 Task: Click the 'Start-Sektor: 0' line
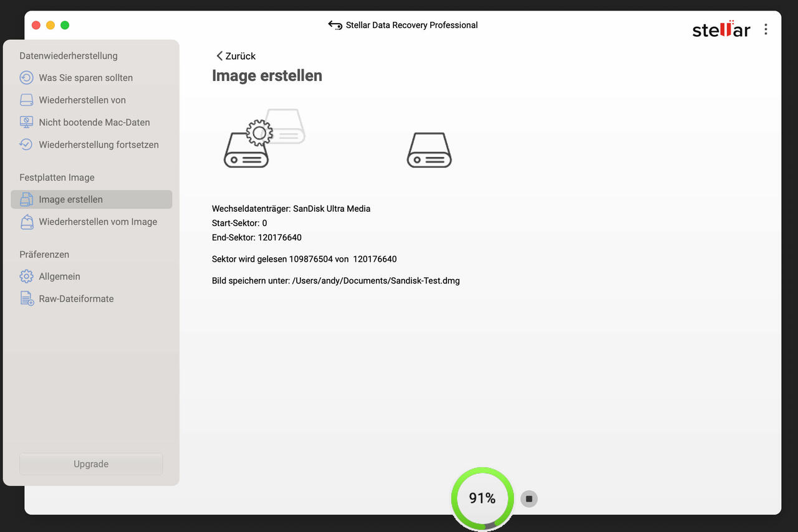coord(239,223)
